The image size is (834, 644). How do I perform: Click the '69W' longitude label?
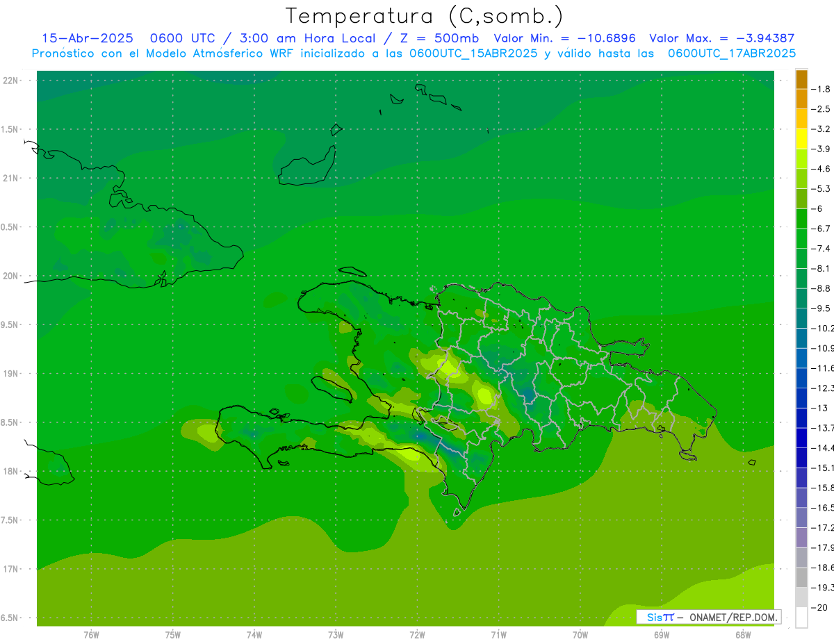click(x=662, y=635)
